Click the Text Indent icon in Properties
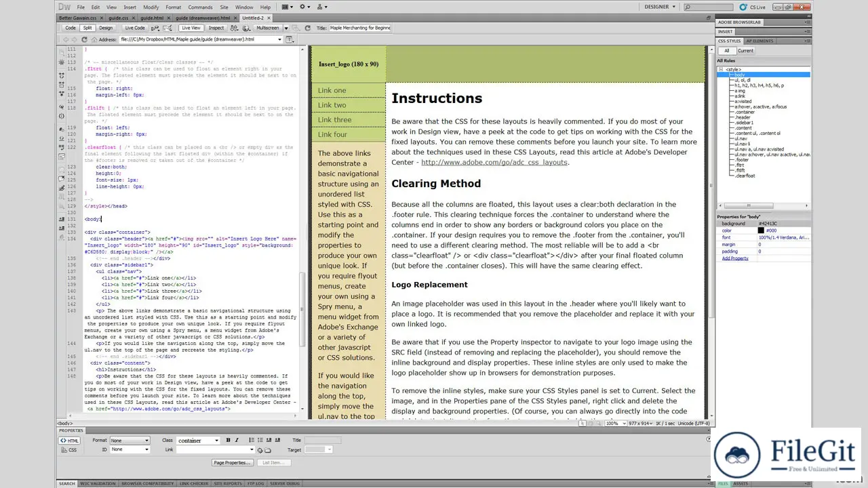Screen dimensions: 868x488 [x=277, y=440]
